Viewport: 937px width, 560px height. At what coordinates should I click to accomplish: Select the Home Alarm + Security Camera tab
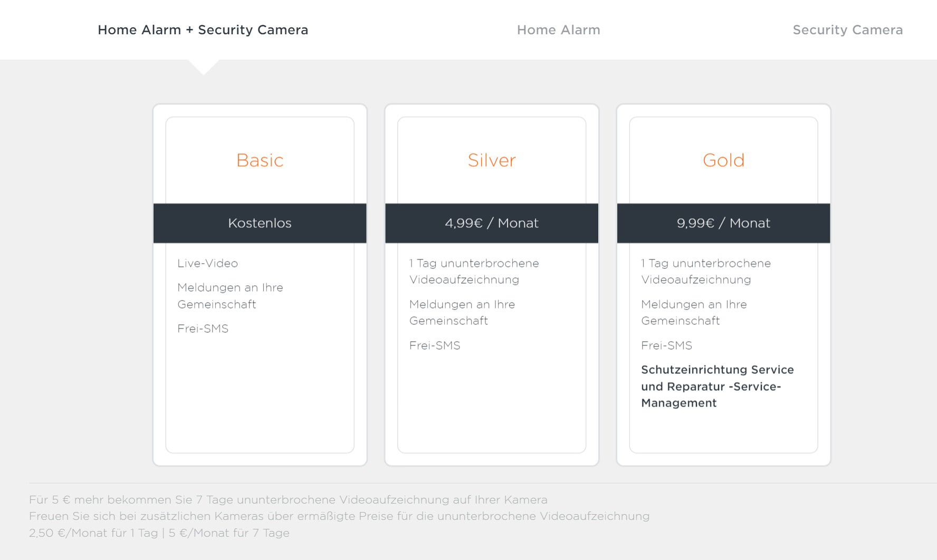tap(203, 30)
